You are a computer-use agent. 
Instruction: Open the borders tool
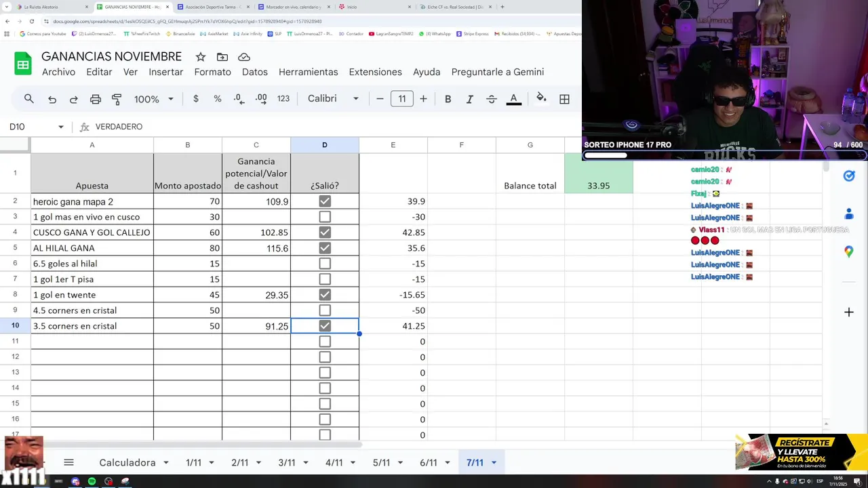tap(564, 99)
